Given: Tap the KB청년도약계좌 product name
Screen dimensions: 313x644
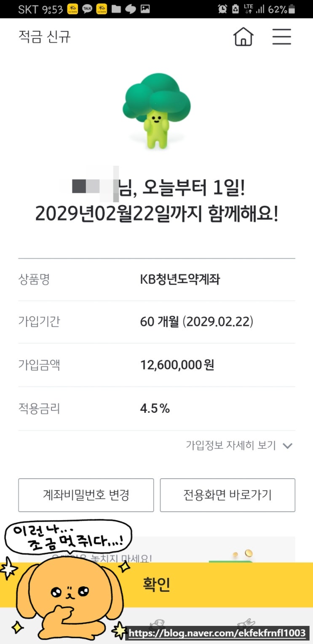Looking at the screenshot, I should tap(180, 279).
